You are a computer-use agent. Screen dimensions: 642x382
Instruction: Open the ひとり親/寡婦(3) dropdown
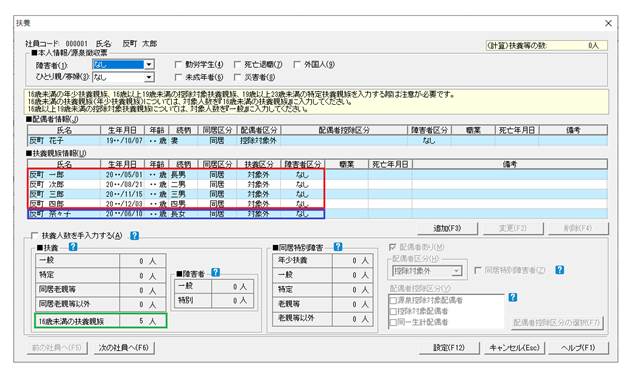click(x=149, y=77)
